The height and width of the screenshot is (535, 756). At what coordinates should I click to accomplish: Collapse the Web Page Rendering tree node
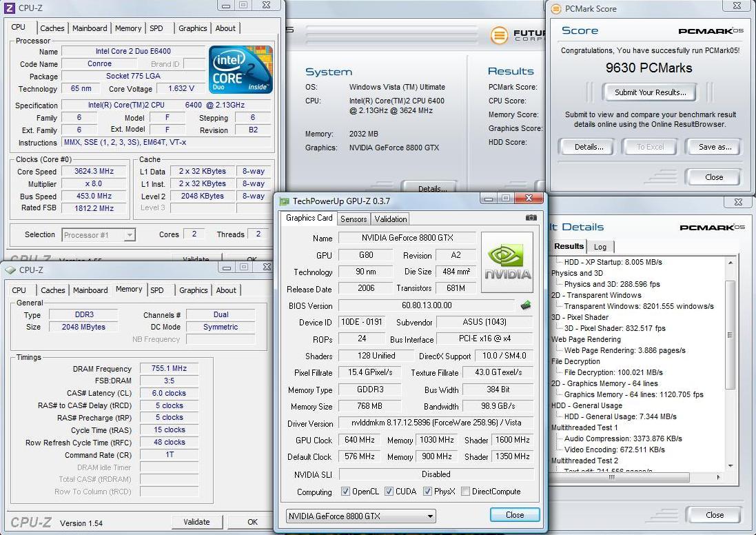point(586,339)
